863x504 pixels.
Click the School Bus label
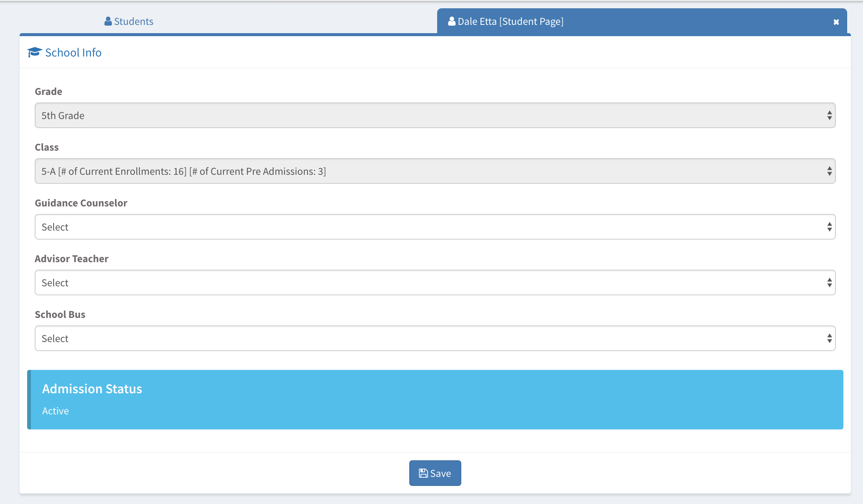(60, 315)
